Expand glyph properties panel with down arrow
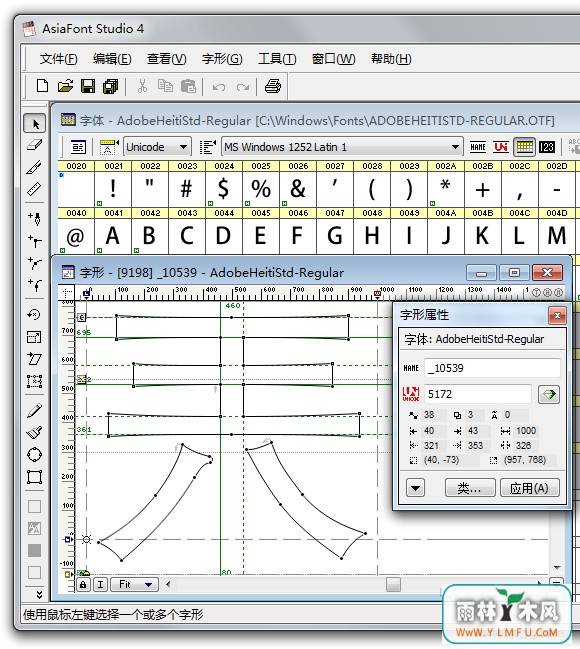Viewport: 580px width, 649px height. [415, 488]
